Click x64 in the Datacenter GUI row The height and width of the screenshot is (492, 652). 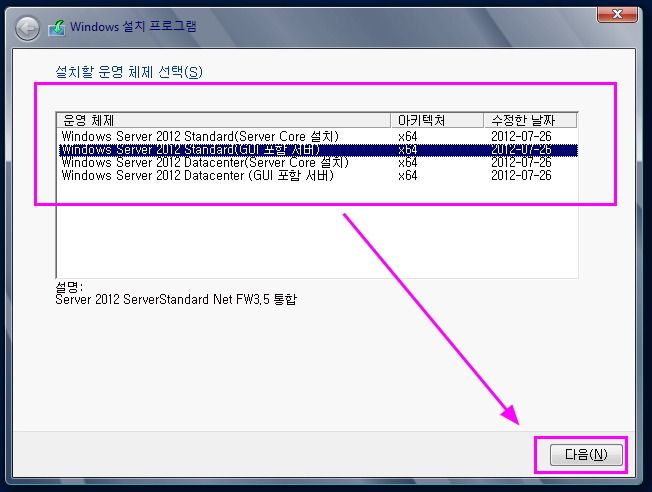408,176
